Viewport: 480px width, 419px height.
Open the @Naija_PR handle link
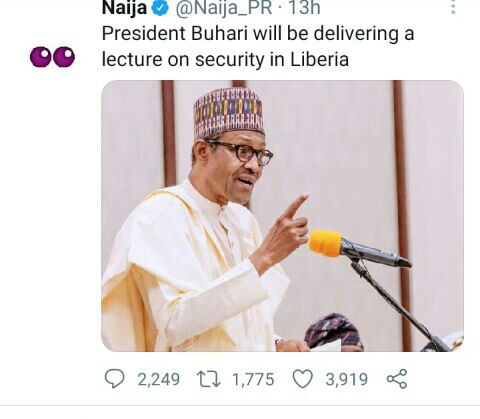tap(223, 8)
